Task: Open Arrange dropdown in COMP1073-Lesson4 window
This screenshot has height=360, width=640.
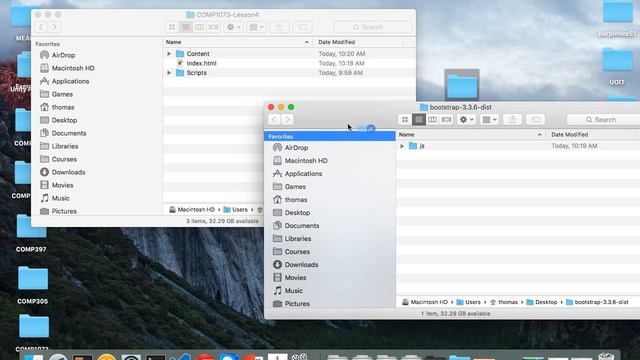Action: tap(257, 27)
